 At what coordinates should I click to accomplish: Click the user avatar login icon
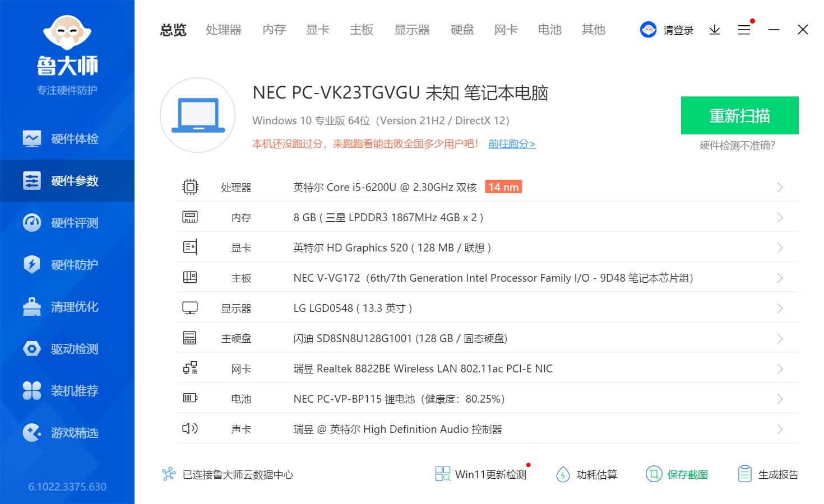pyautogui.click(x=648, y=30)
